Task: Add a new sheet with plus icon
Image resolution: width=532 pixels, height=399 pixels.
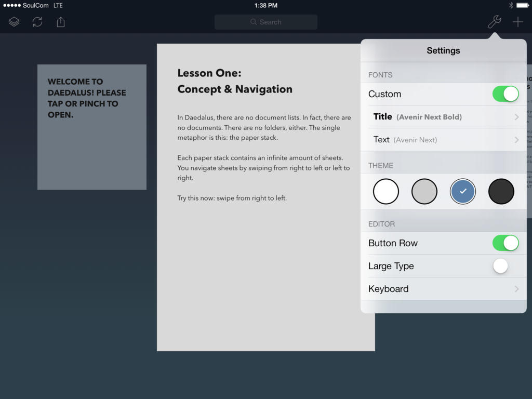Action: pyautogui.click(x=518, y=22)
